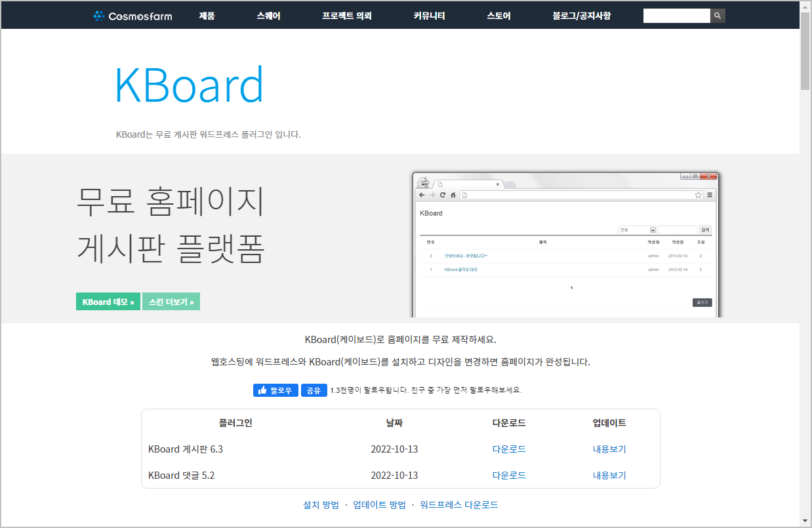Open the 프로젝트 의뢰 menu

(x=347, y=16)
